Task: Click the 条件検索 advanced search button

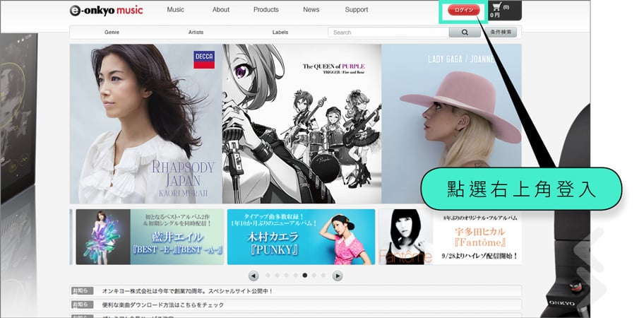Action: coord(500,32)
